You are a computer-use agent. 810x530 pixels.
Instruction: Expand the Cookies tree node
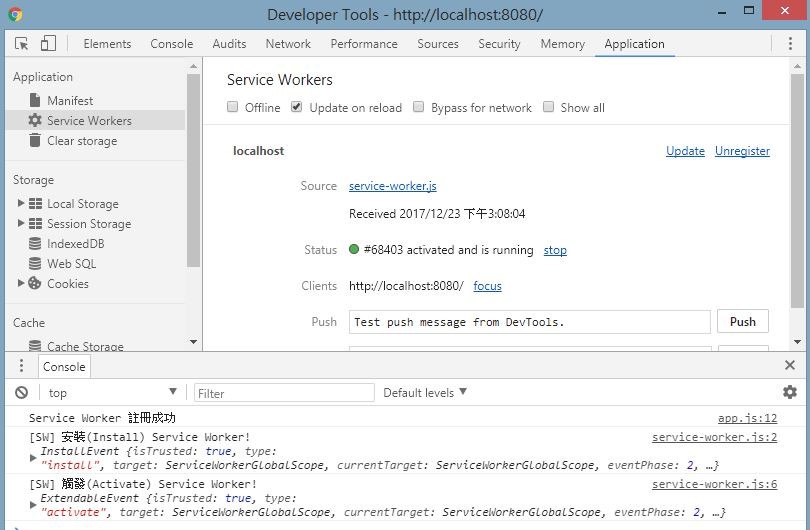[x=21, y=283]
